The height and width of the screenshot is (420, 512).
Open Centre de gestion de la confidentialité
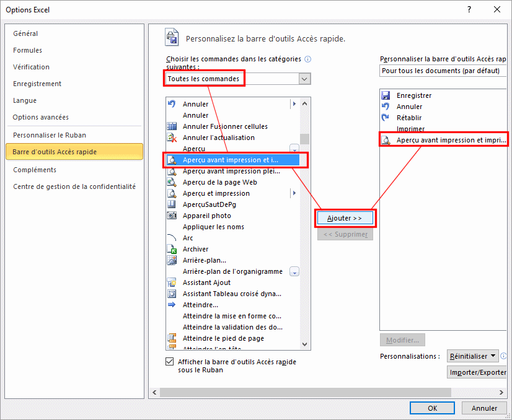[x=74, y=186]
